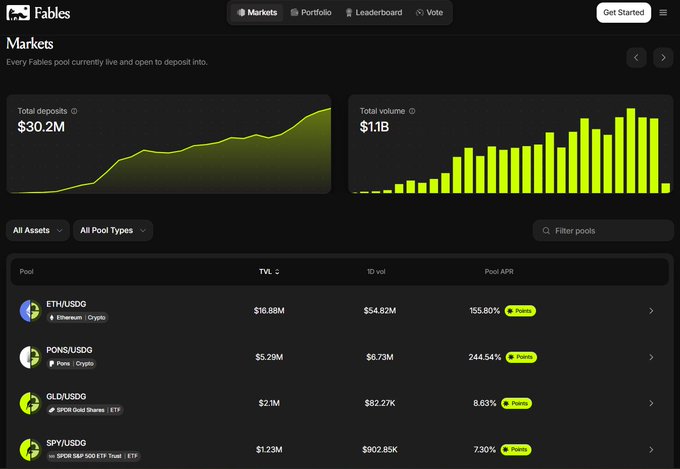The height and width of the screenshot is (469, 680).
Task: Click the Get Started button
Action: 624,13
